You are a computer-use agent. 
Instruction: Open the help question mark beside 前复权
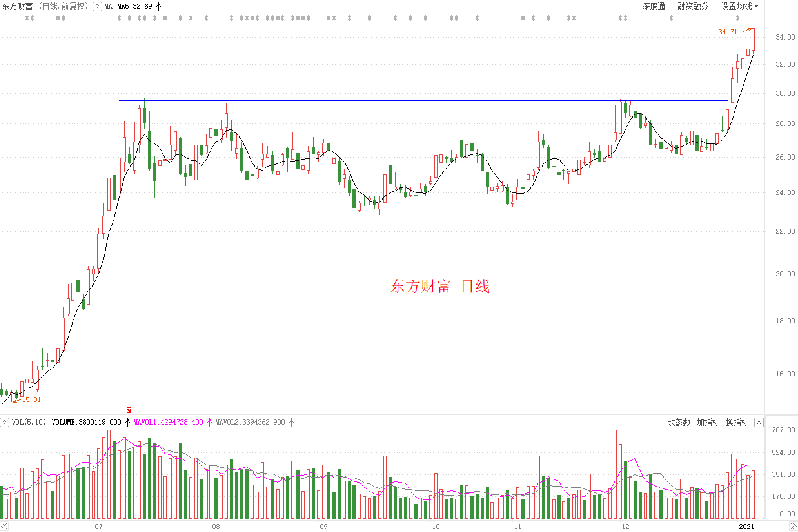click(x=97, y=6)
